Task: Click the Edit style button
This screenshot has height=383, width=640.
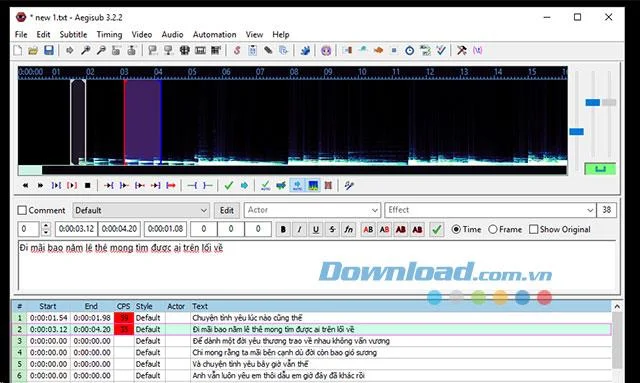Action: [x=227, y=210]
